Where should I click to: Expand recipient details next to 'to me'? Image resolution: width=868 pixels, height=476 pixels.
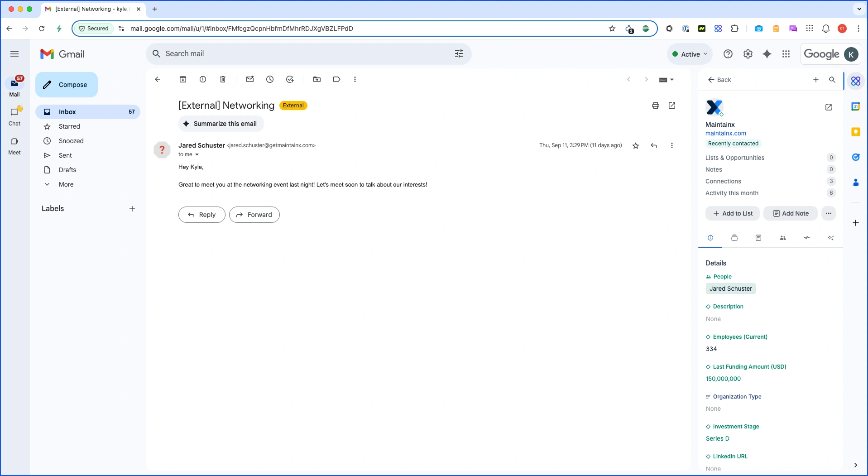click(197, 154)
